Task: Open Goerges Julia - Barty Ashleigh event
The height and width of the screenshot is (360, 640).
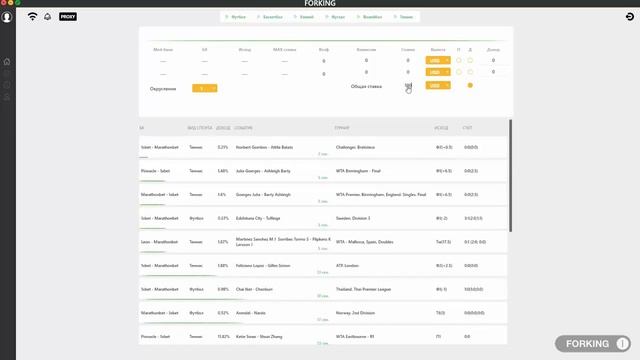Action: (x=263, y=195)
